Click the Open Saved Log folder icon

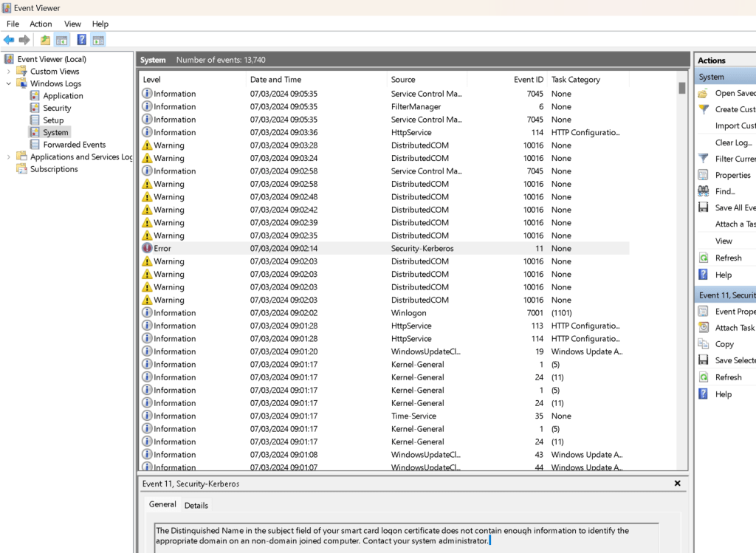click(x=704, y=94)
